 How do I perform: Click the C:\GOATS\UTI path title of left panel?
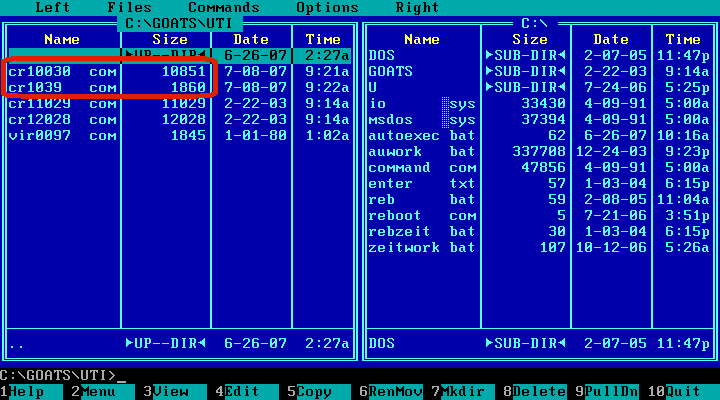click(179, 23)
